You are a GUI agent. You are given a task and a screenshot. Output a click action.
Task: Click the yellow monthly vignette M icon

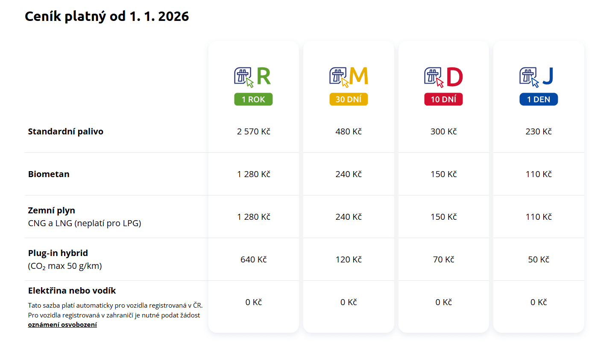click(x=348, y=77)
